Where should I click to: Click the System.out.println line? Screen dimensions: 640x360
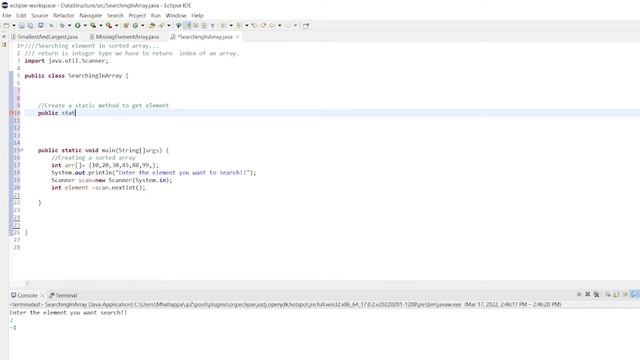(154, 173)
